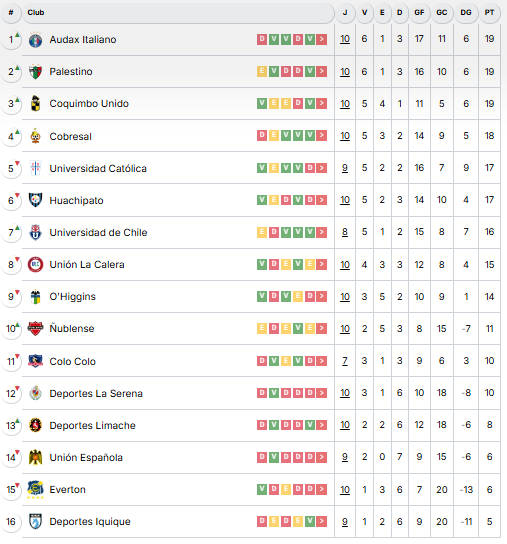Click Colo Colo games played number 7

click(345, 361)
